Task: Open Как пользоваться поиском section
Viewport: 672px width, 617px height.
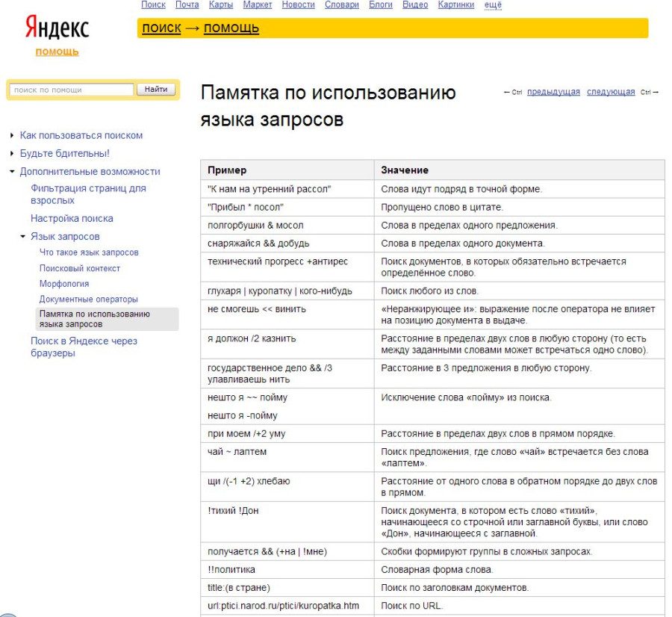Action: pos(81,135)
